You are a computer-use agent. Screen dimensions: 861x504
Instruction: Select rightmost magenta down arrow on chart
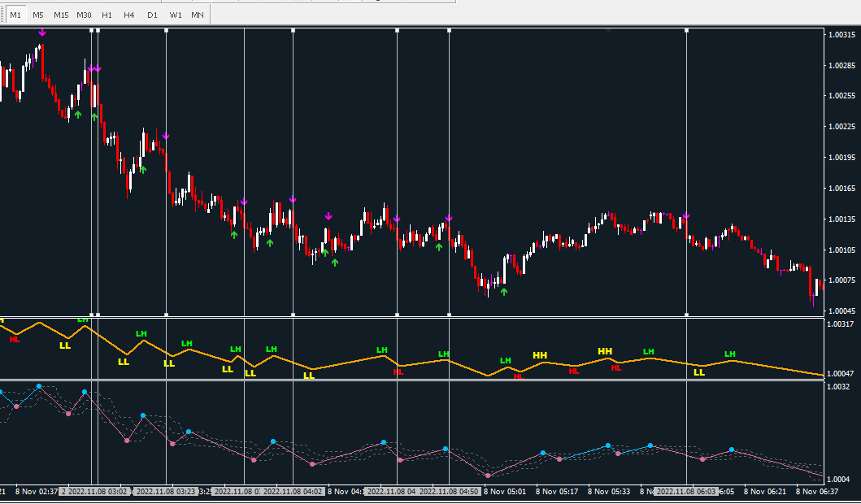[x=686, y=216]
